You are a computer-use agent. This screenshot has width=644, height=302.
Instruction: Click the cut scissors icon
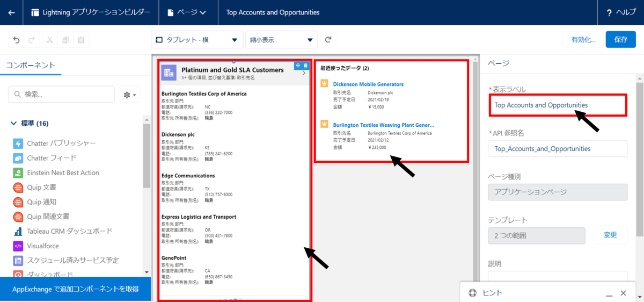pyautogui.click(x=49, y=40)
